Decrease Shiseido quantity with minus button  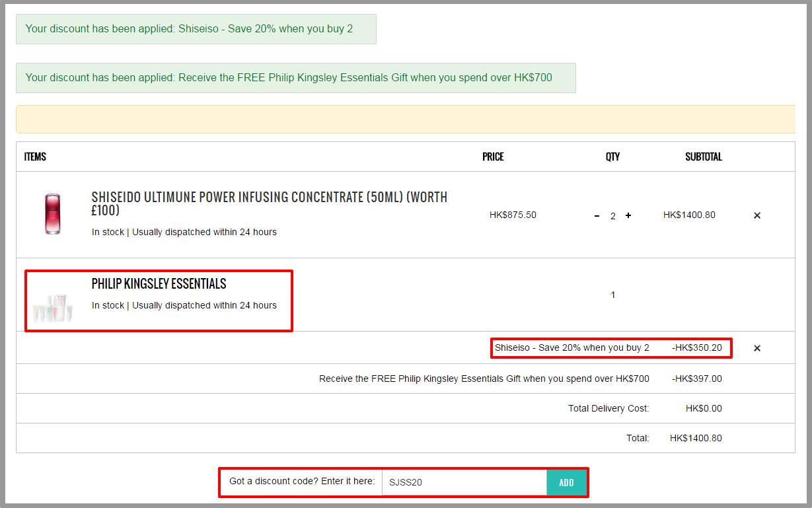[597, 216]
